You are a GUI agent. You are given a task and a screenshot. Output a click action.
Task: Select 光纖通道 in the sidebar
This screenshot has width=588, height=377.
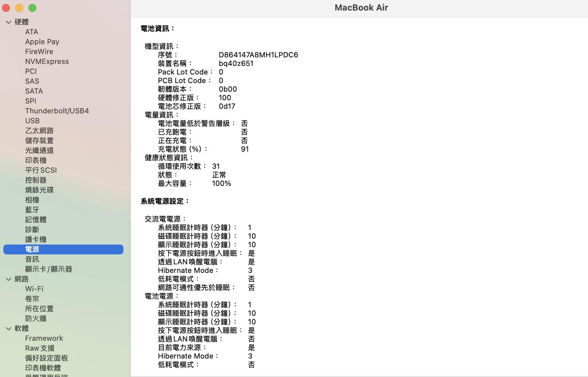(x=40, y=151)
